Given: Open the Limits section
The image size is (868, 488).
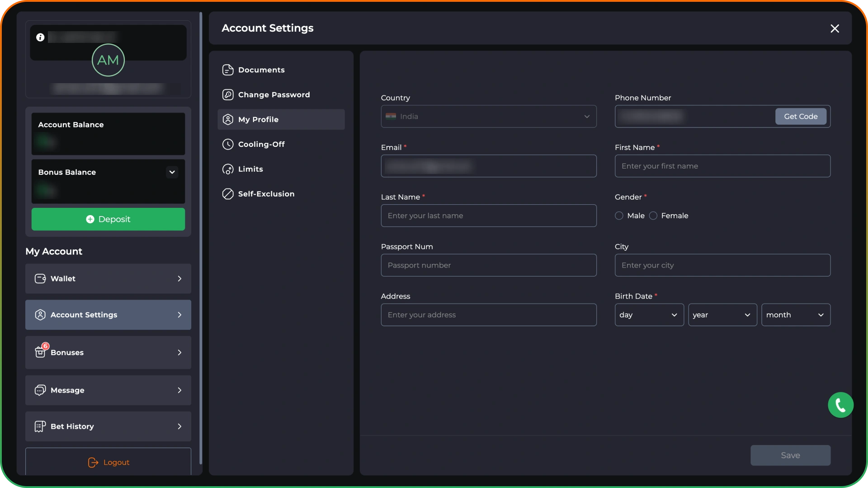Looking at the screenshot, I should coord(281,169).
